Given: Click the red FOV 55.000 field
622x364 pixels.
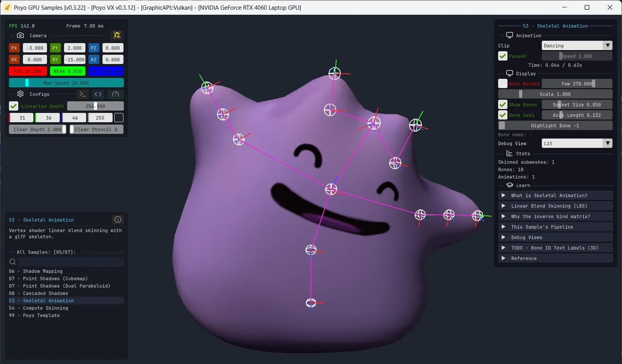Looking at the screenshot, I should point(28,71).
